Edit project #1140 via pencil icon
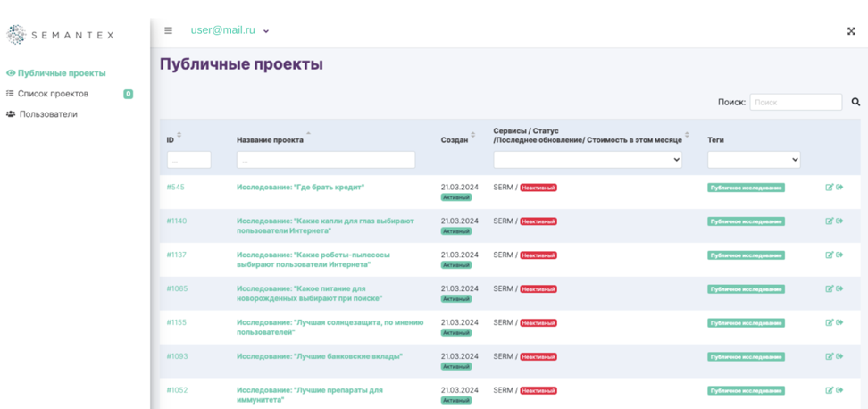 (x=830, y=221)
